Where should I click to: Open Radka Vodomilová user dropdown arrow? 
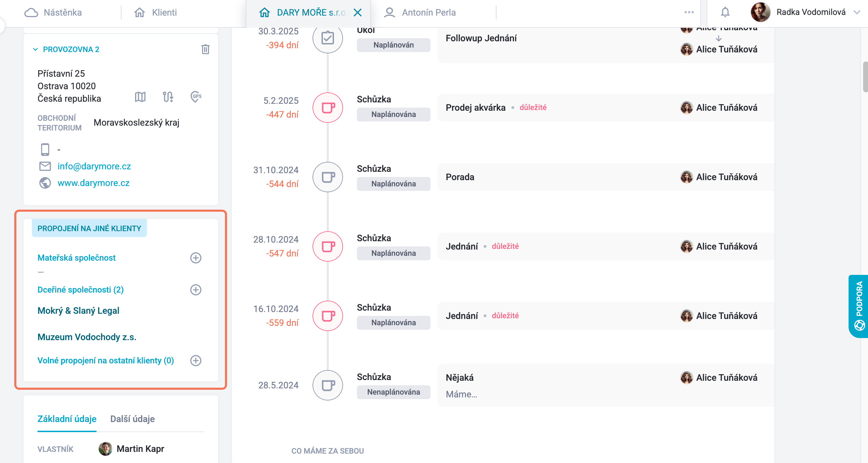(x=857, y=12)
